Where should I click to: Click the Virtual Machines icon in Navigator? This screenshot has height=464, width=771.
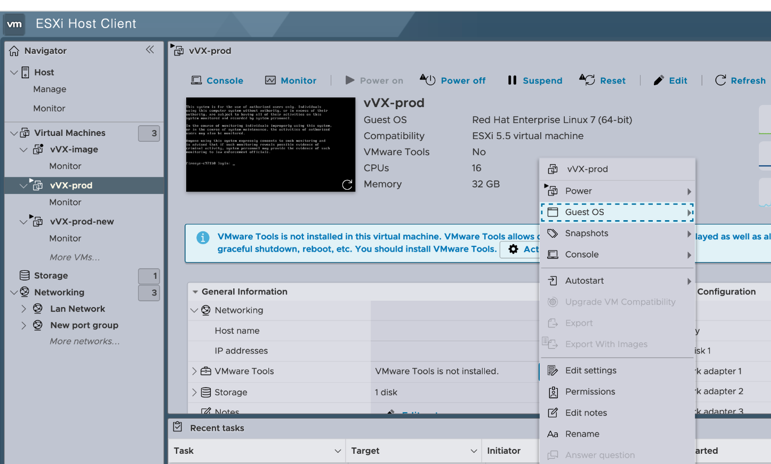(x=25, y=133)
